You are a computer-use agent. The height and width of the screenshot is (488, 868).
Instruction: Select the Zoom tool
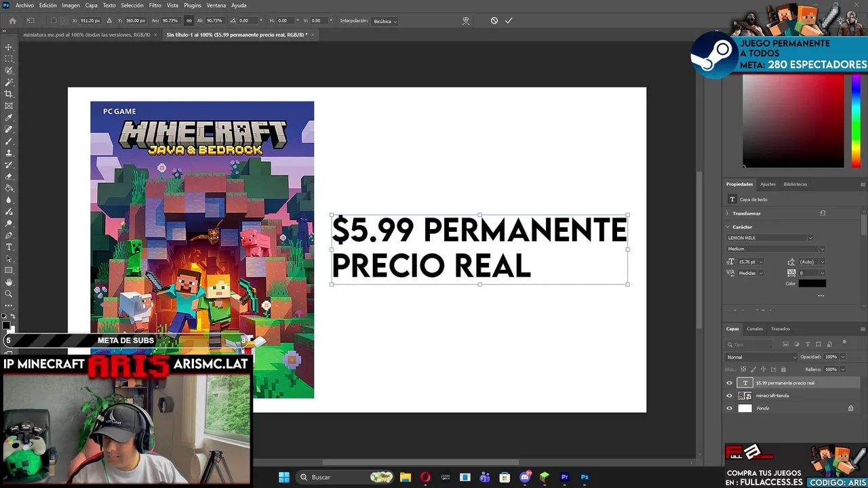coord(9,293)
